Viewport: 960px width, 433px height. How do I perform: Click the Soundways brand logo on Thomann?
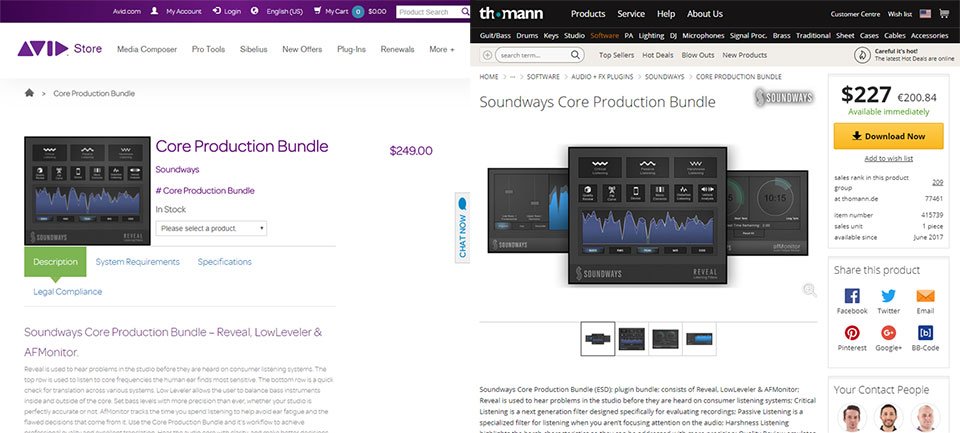tap(784, 97)
